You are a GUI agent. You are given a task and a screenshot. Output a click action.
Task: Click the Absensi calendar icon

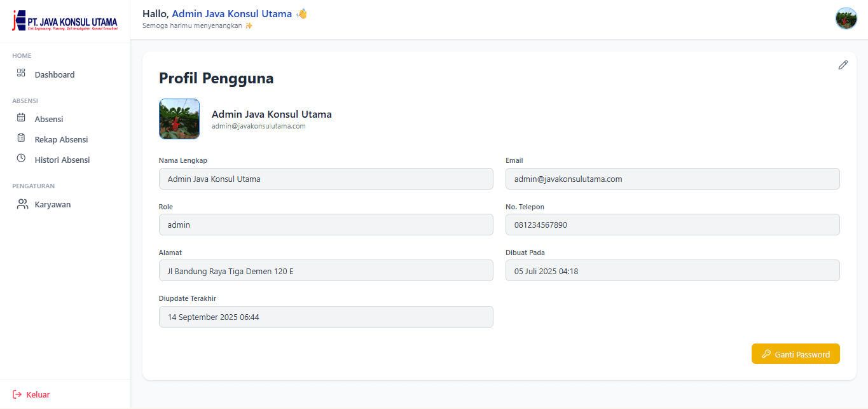[21, 118]
